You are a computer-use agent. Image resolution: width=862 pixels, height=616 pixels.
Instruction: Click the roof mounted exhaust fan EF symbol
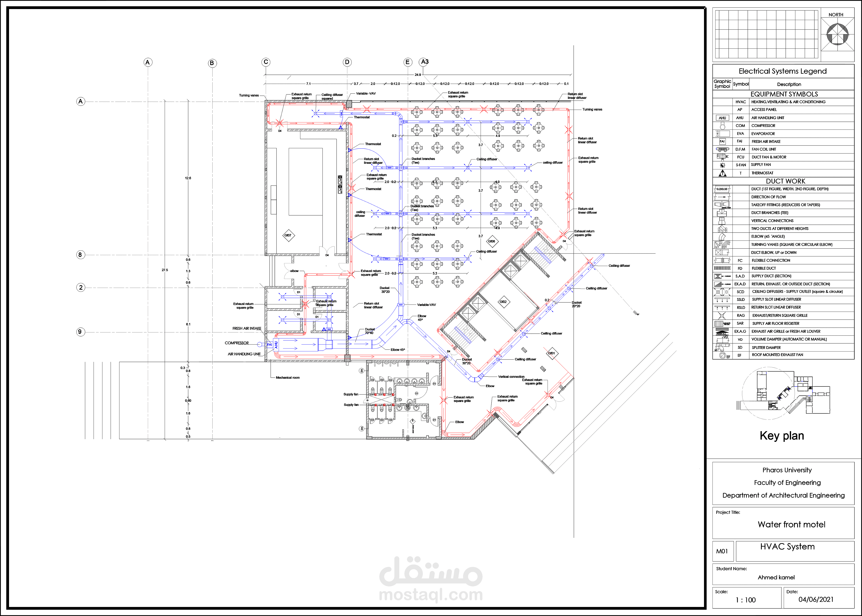(722, 355)
